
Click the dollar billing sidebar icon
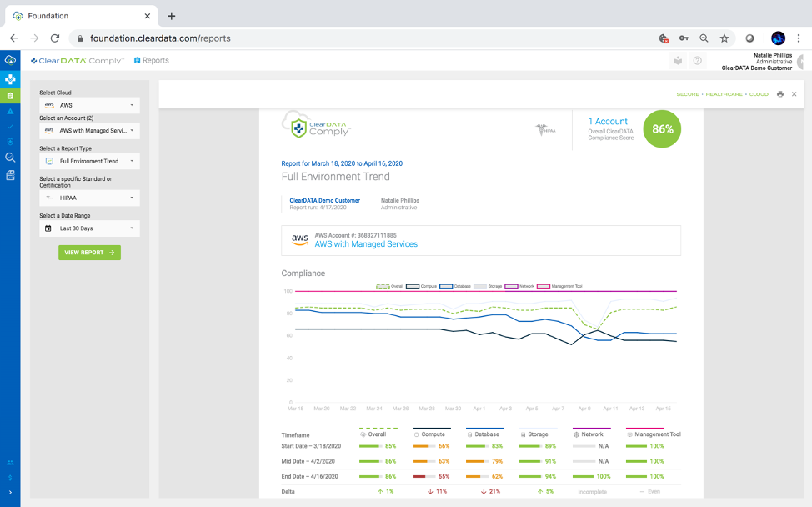tap(10, 478)
